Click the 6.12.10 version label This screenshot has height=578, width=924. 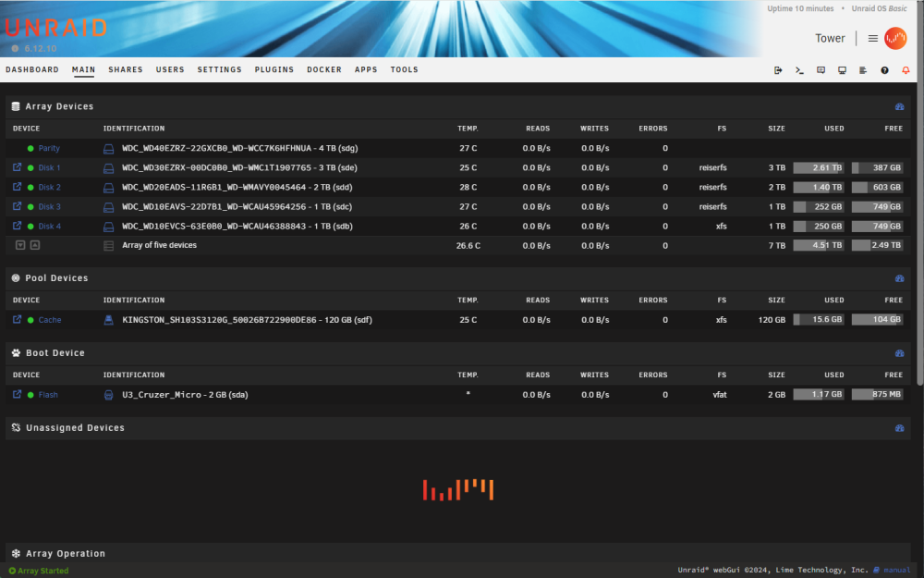[x=41, y=48]
